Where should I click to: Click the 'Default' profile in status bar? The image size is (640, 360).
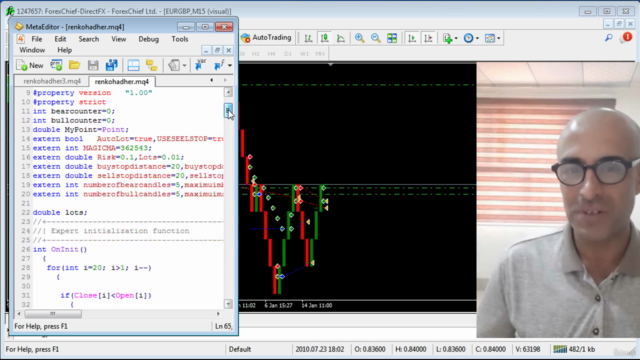coord(240,349)
